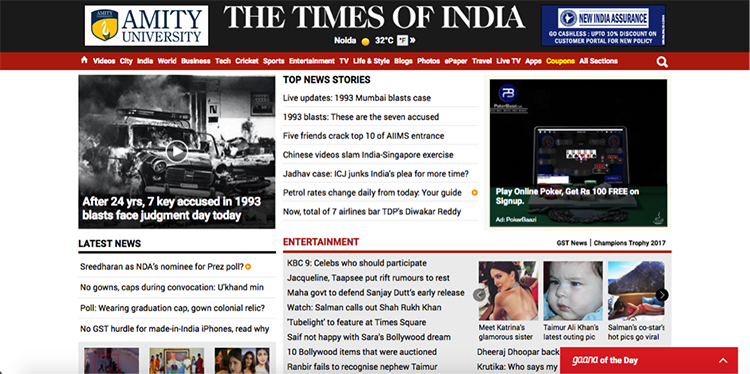750x374 pixels.
Task: Go to Blogs section
Action: pyautogui.click(x=403, y=61)
